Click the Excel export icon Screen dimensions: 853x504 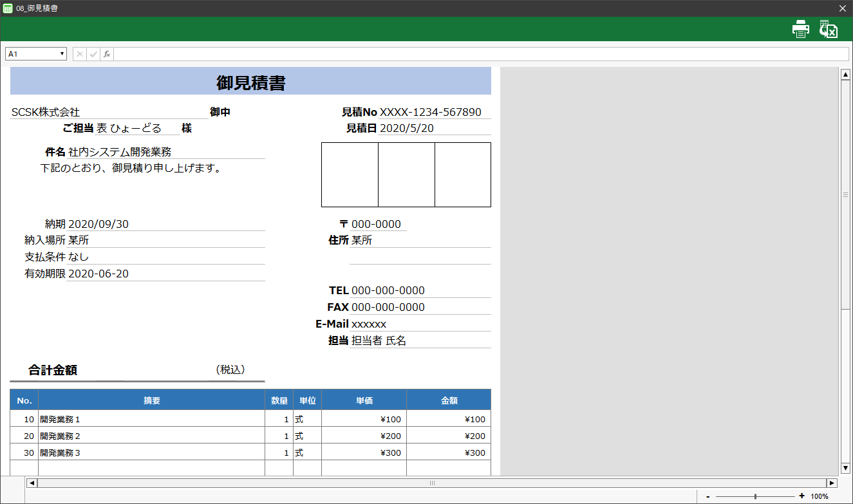coord(828,29)
